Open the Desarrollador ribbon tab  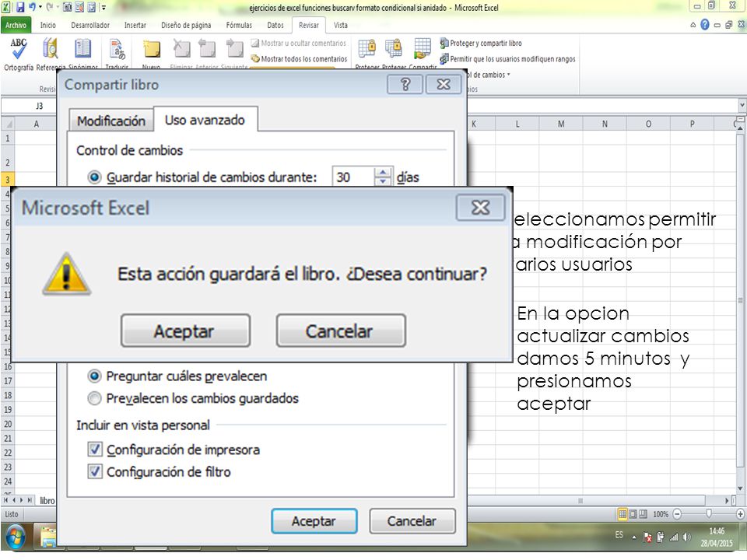coord(90,25)
